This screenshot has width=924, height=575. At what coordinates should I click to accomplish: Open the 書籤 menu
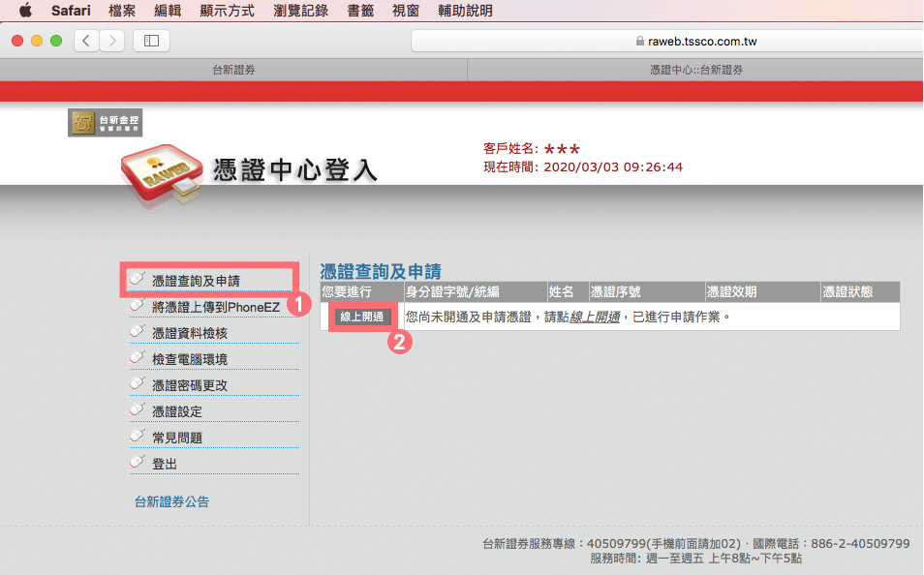[360, 11]
